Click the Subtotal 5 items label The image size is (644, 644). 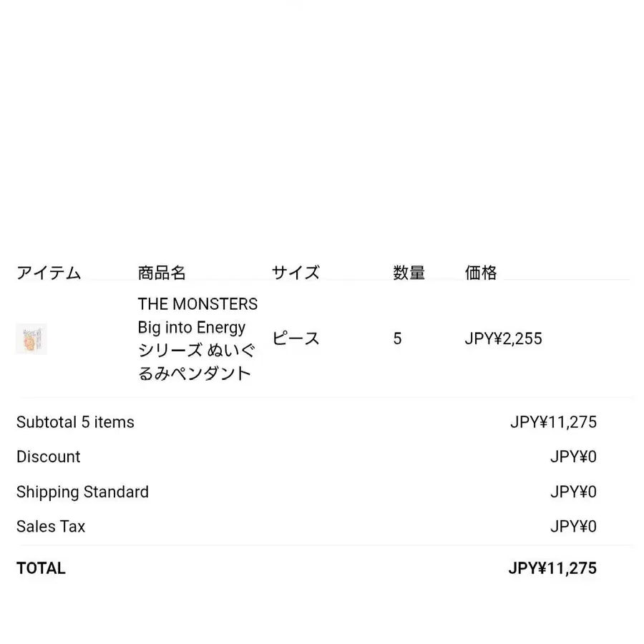click(75, 422)
